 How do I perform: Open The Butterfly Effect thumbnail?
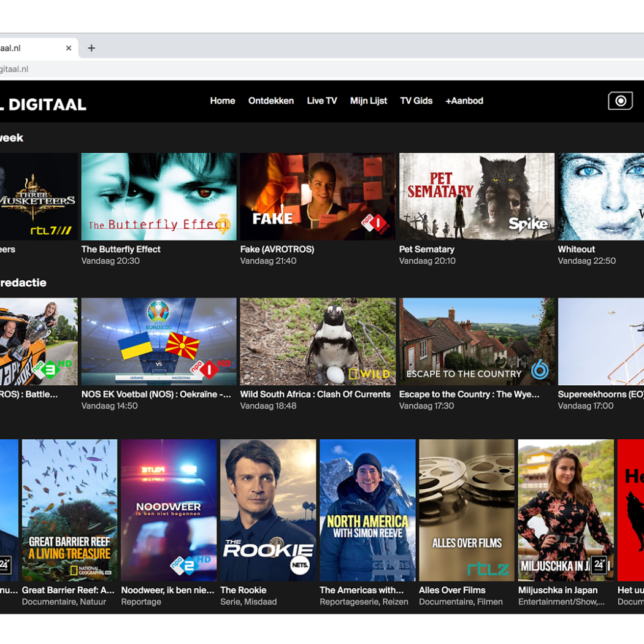(x=159, y=196)
